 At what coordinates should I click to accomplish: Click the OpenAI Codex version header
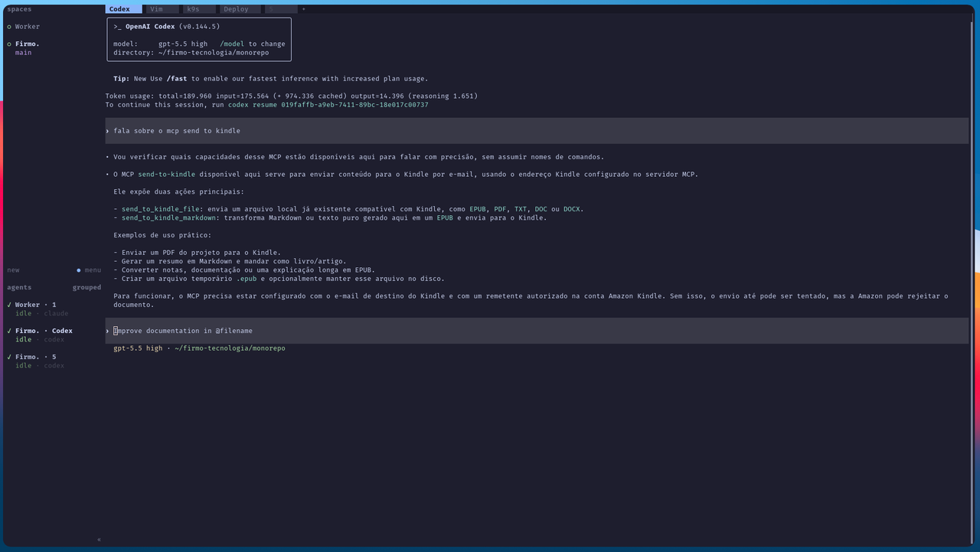pyautogui.click(x=167, y=26)
